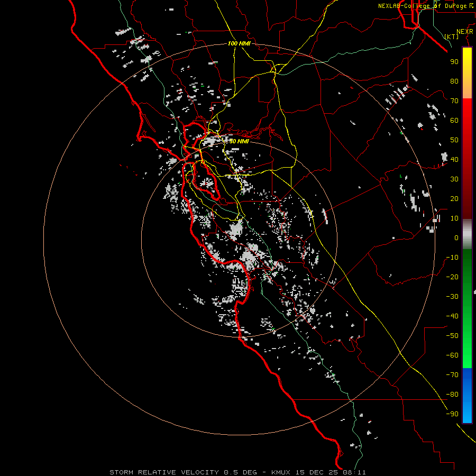Click the 50 value on velocity legend
The image size is (476, 476).
(x=454, y=140)
